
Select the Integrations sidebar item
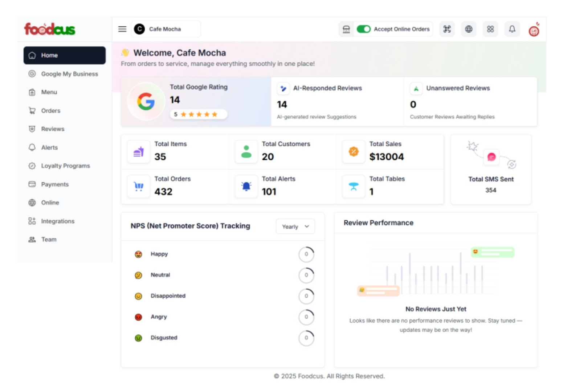pos(33,221)
